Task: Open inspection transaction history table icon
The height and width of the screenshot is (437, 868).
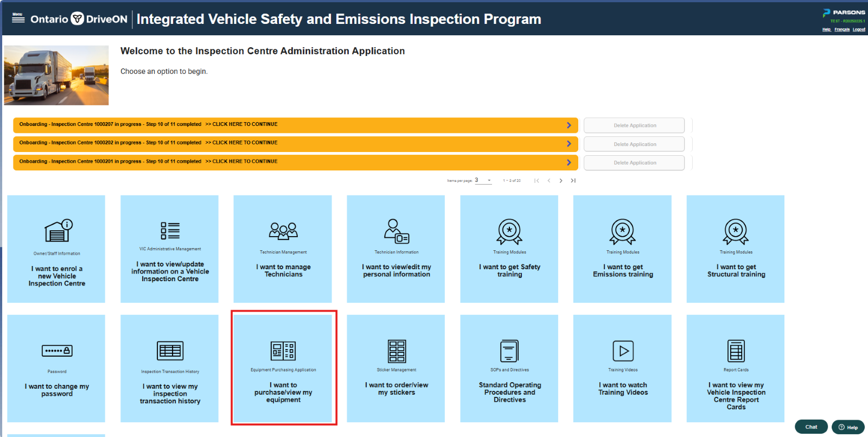Action: [x=170, y=351]
